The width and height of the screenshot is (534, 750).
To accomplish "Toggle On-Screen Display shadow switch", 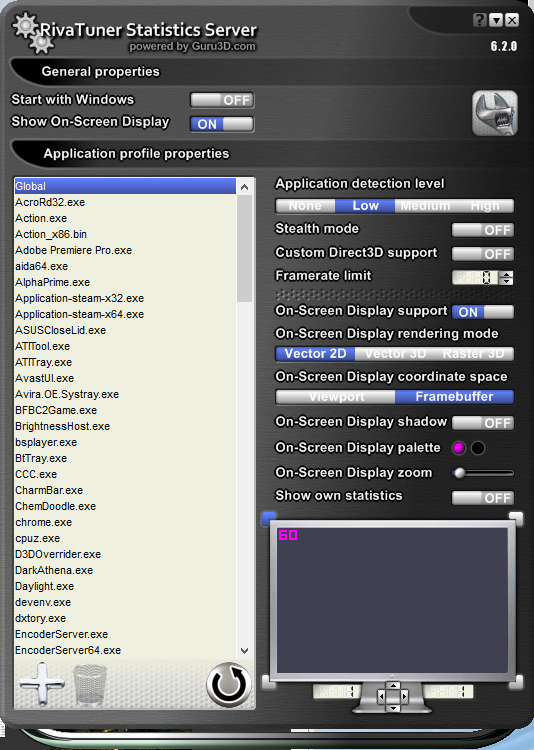I will (x=483, y=423).
